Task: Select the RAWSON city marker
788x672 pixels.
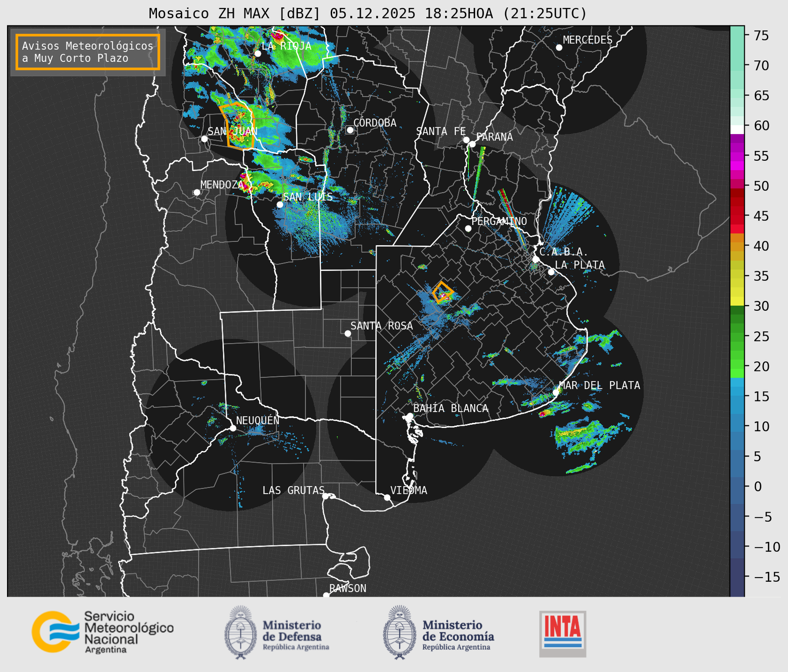Action: (326, 595)
